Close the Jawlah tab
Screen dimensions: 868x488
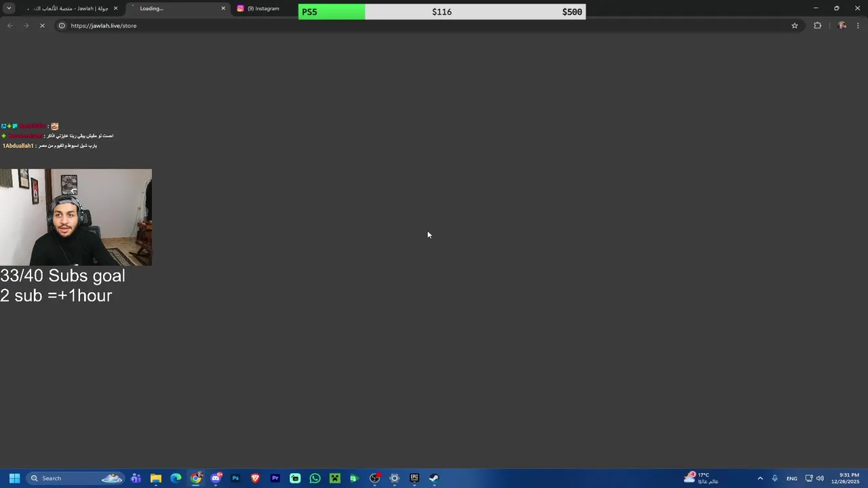click(115, 8)
